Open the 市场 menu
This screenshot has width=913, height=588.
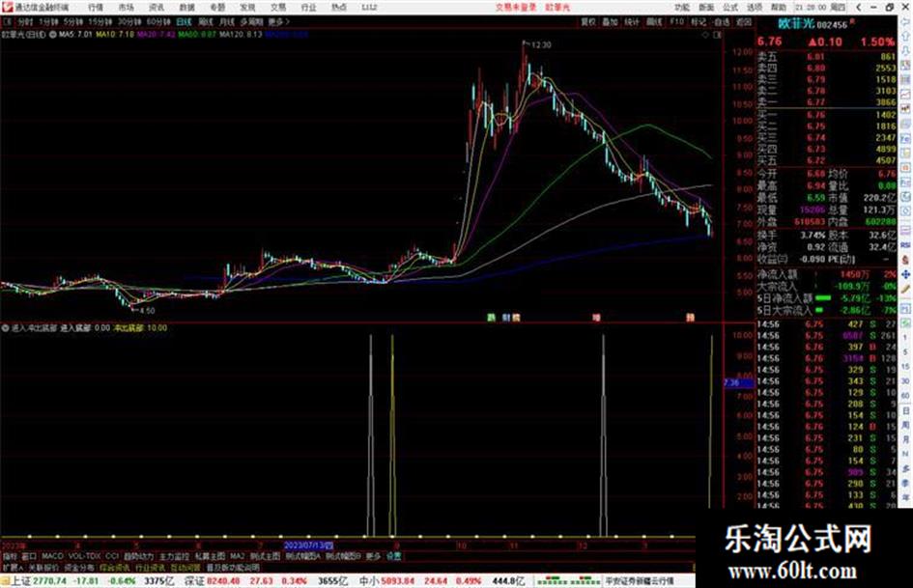[126, 8]
